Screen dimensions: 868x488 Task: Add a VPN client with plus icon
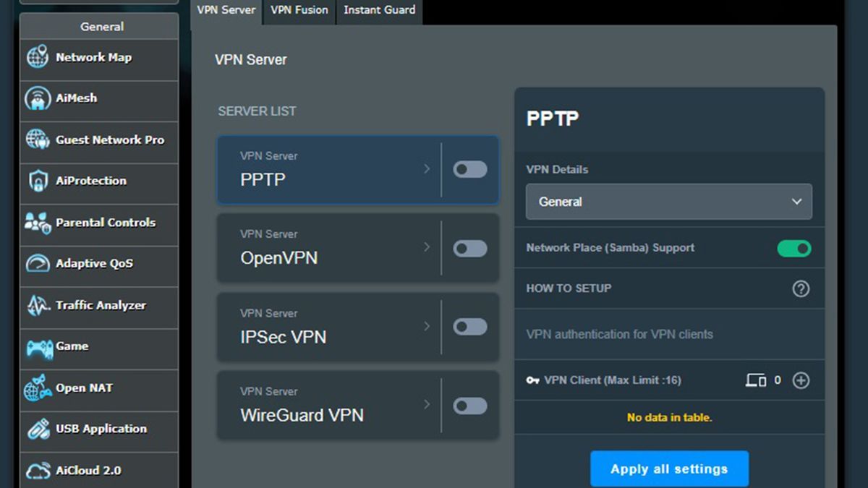click(x=801, y=380)
